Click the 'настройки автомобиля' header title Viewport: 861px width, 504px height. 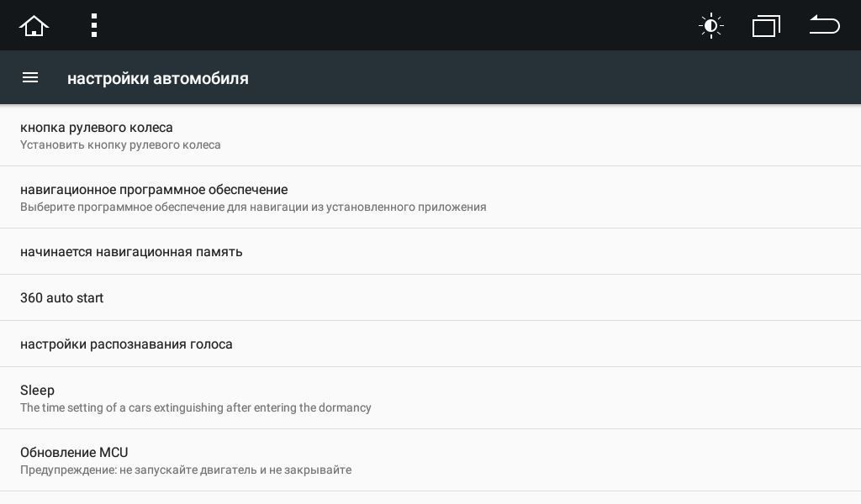(158, 79)
